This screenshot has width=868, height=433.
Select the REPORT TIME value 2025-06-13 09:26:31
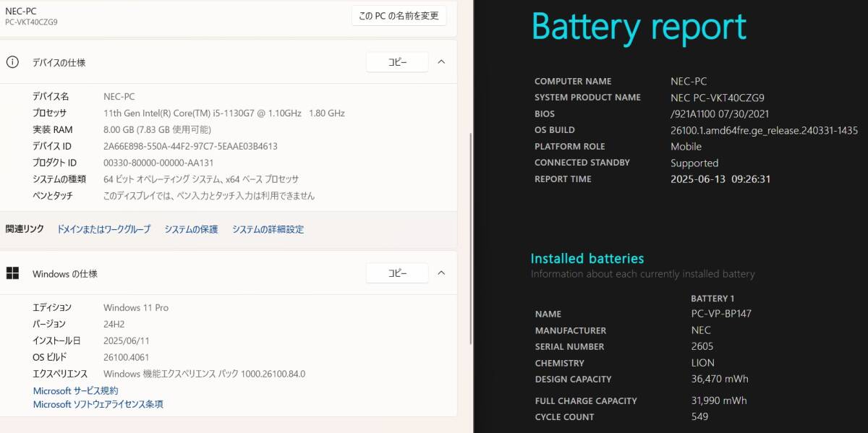coord(720,179)
